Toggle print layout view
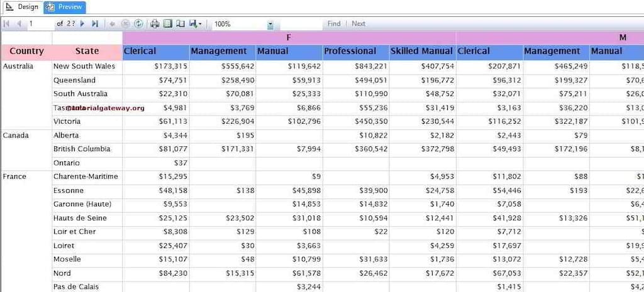Screen dimensions: 644x292 (167, 24)
